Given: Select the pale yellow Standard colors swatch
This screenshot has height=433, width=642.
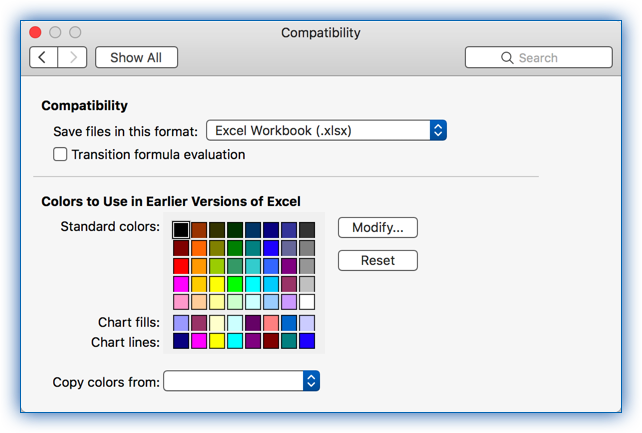Looking at the screenshot, I should (217, 302).
